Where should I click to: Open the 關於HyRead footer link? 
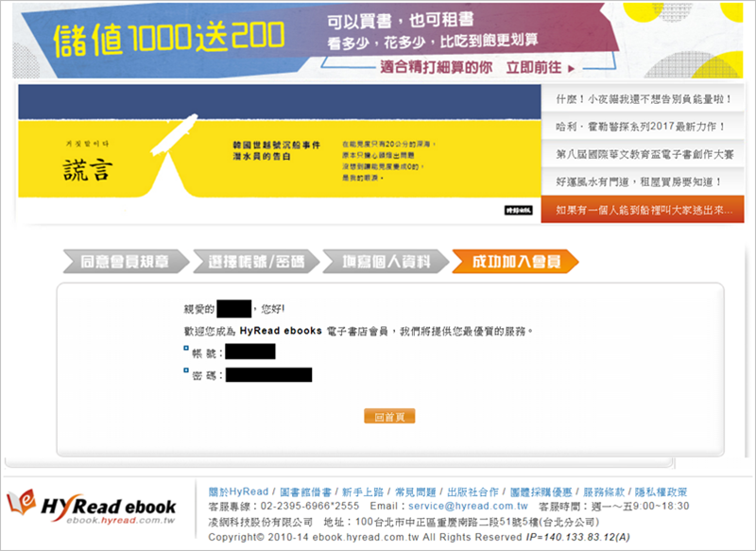pyautogui.click(x=238, y=492)
